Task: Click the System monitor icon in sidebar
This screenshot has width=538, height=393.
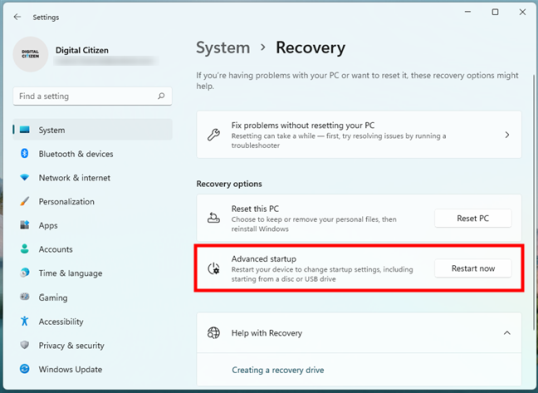Action: (25, 130)
